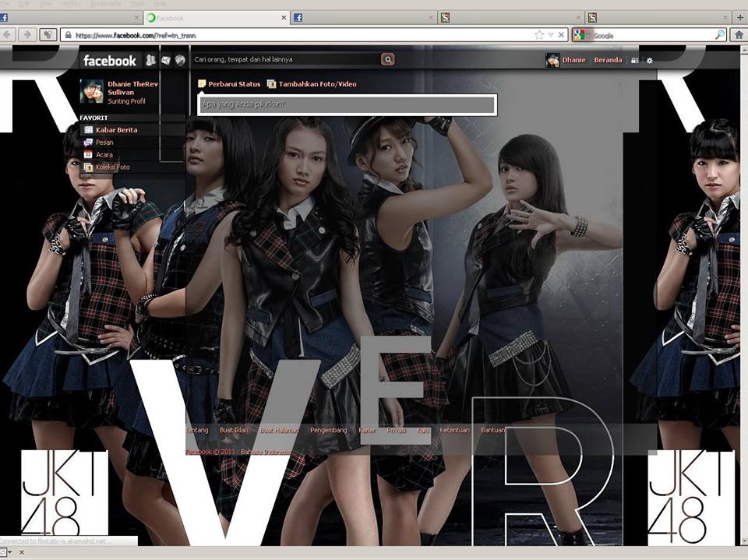Open privacy shortcuts lock icon
Screen dimensions: 748x560
click(633, 59)
